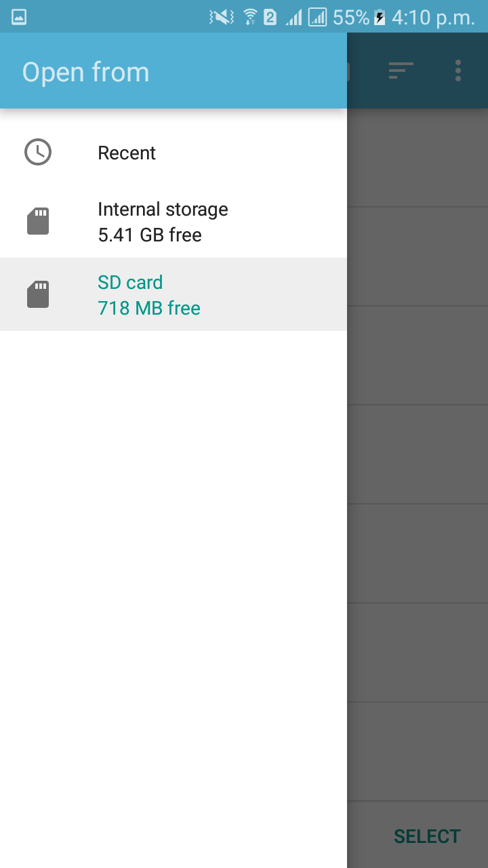Switch to the Recent view

click(x=126, y=152)
